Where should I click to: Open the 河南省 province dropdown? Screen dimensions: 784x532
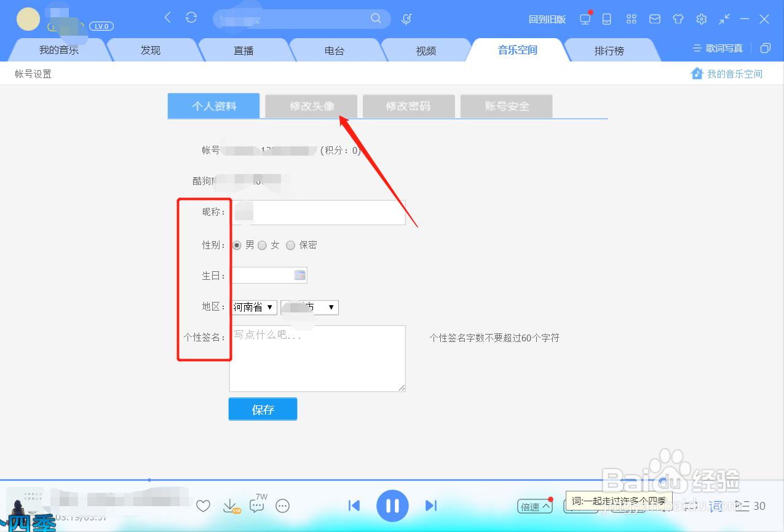(254, 307)
